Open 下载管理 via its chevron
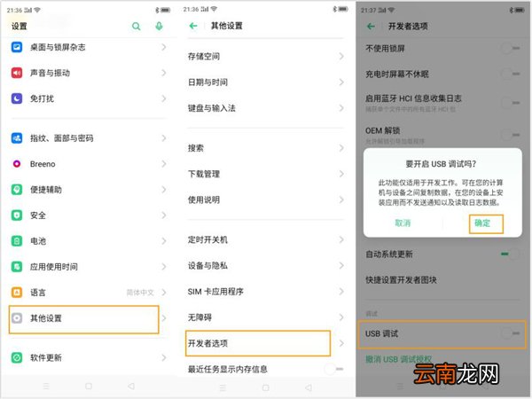532x399 pixels. click(x=341, y=174)
